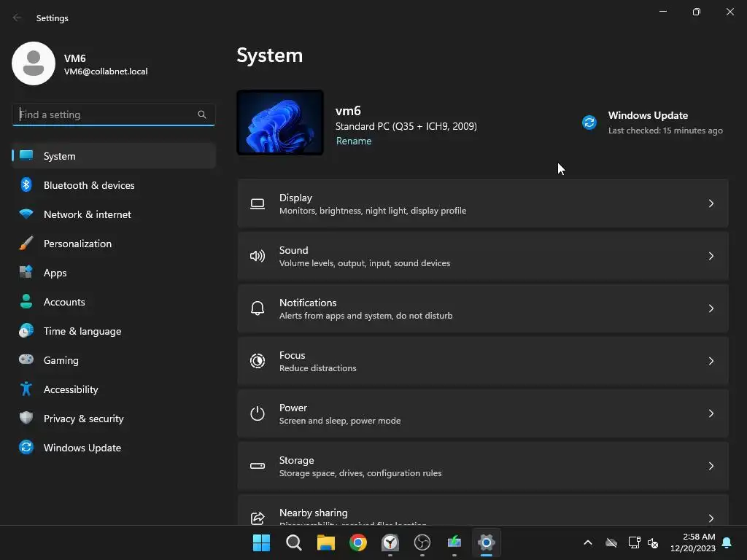Expand Power settings chevron
This screenshot has height=560, width=747.
(711, 413)
